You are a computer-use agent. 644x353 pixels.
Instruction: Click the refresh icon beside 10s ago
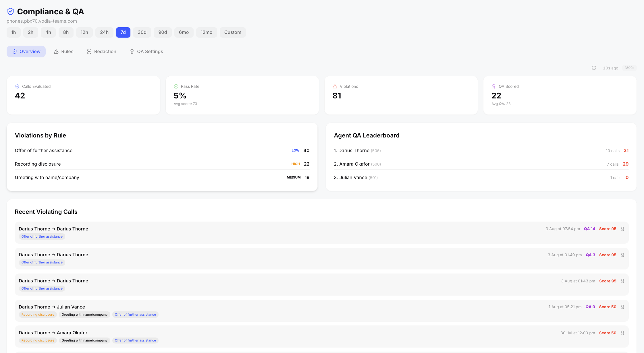pos(594,68)
